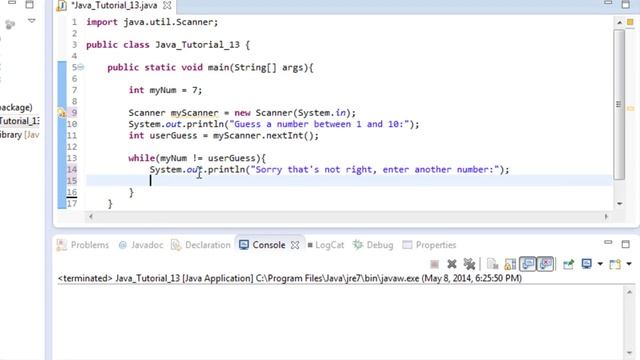This screenshot has height=360, width=640.
Task: Click the Declaration tab icon
Action: (176, 245)
